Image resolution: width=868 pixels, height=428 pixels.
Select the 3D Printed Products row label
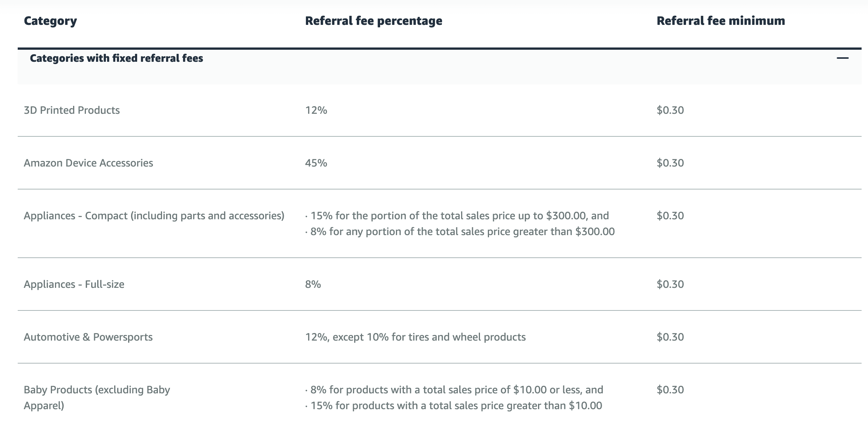click(72, 110)
